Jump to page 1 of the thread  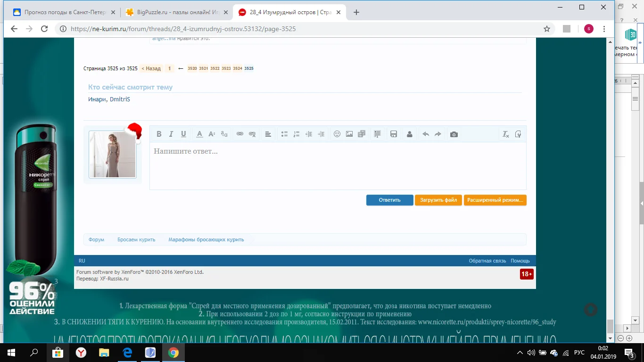(x=170, y=68)
